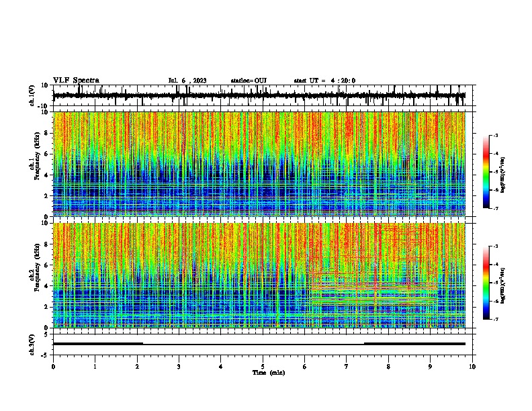Viewport: 532px width, 411px height.
Task: Click time-axis tick label "8"
Action: (x=388, y=367)
